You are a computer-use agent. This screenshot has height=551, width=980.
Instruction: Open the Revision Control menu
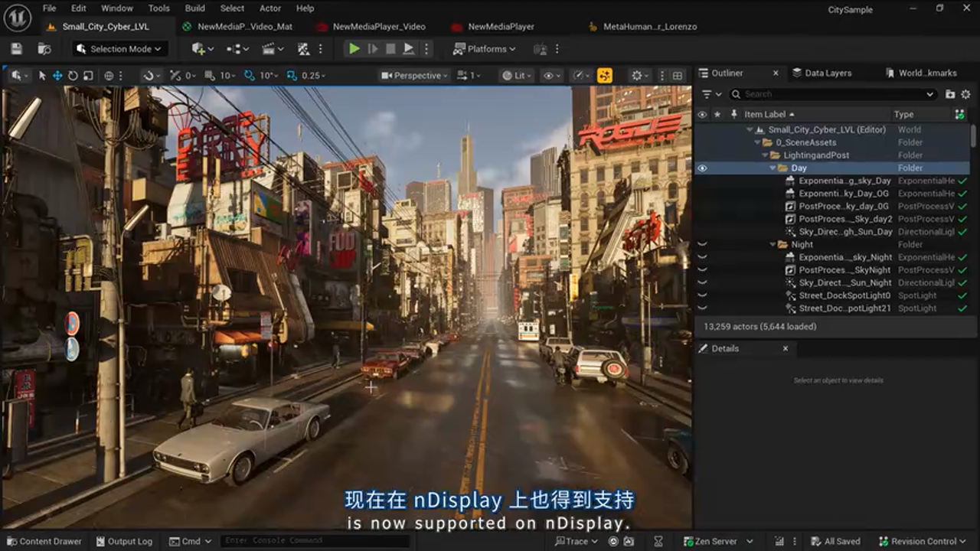(924, 541)
